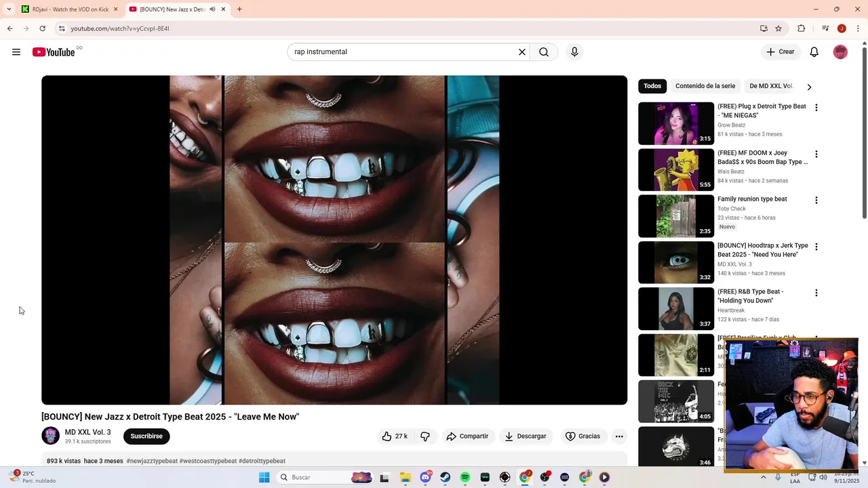Open Family reunion type beat thumbnail

point(676,216)
